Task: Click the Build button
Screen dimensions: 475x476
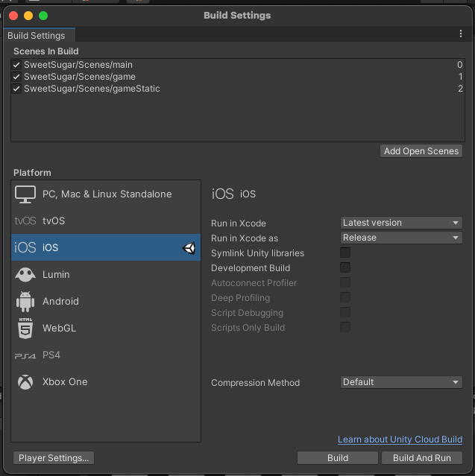Action: pyautogui.click(x=338, y=458)
